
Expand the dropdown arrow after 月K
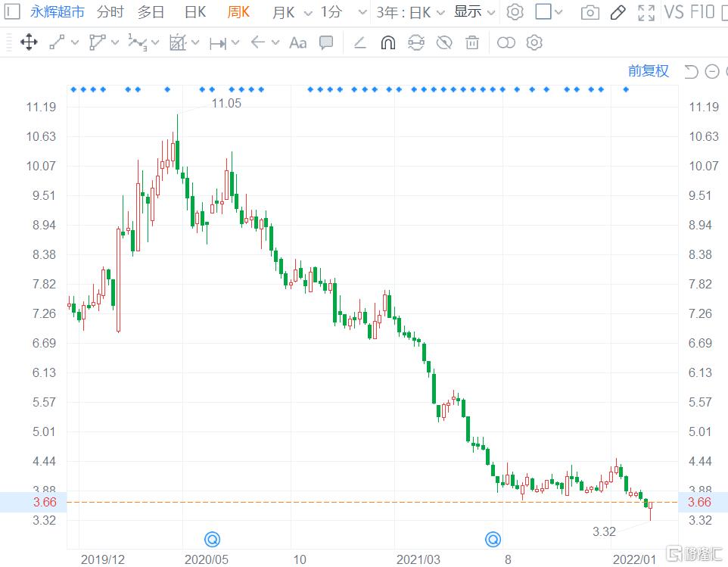pos(308,13)
